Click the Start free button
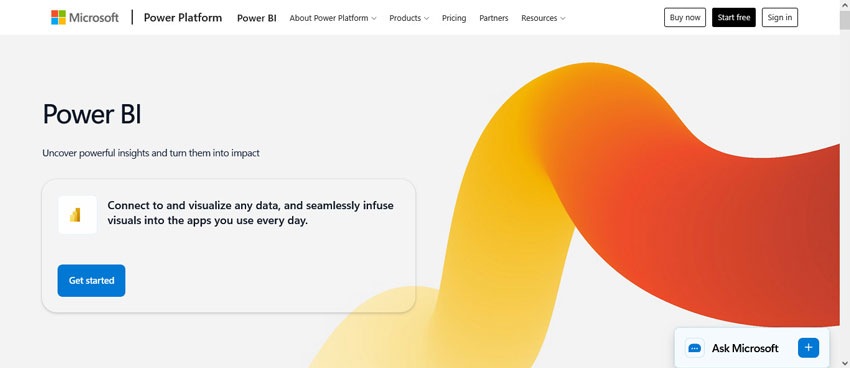The image size is (850, 368). (x=733, y=17)
